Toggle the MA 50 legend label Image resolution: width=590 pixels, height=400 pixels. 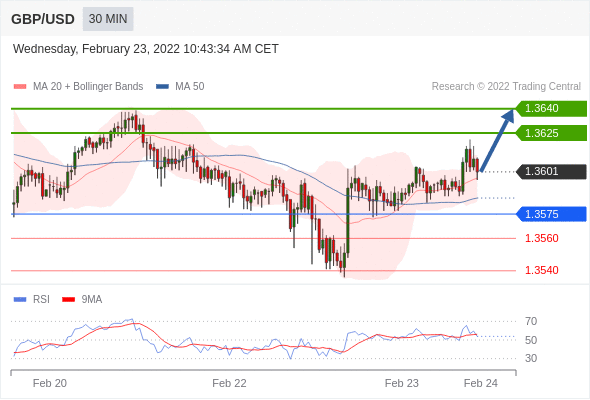click(x=190, y=87)
